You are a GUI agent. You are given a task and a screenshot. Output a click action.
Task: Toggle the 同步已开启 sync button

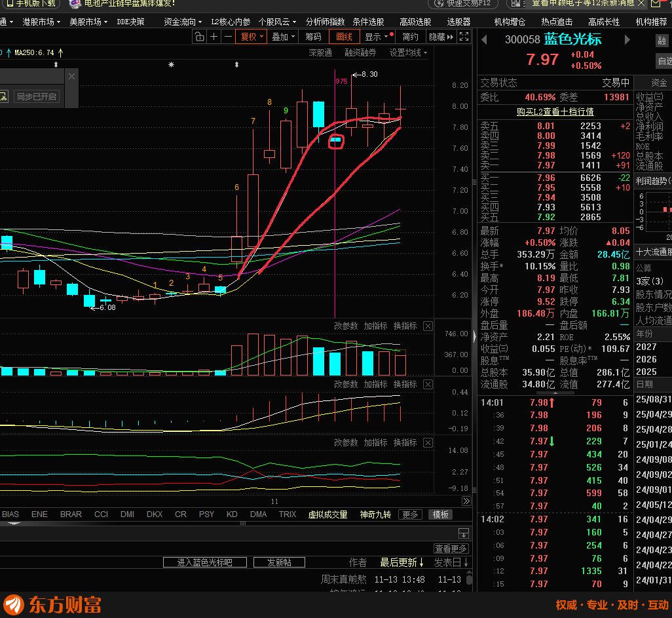(x=37, y=96)
